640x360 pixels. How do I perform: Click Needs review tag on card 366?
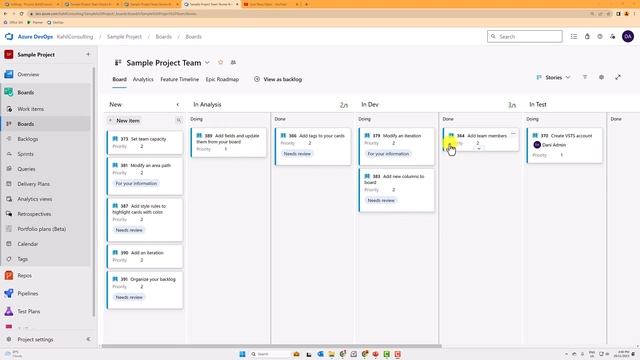coord(297,154)
